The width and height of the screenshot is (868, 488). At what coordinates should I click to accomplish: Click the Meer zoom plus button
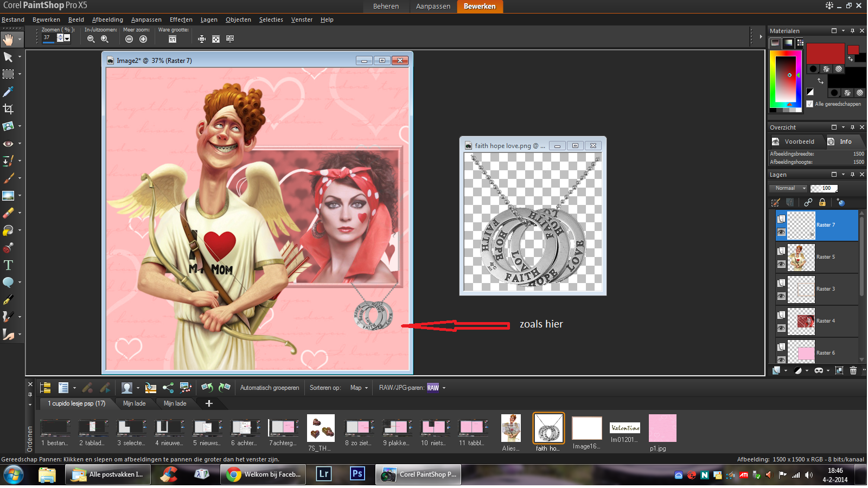(x=143, y=39)
